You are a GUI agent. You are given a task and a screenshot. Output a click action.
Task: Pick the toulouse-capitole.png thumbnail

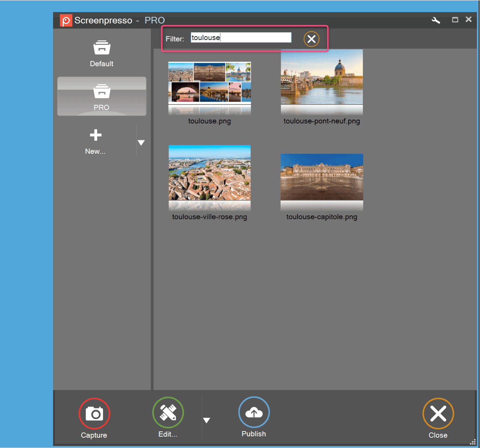(321, 177)
